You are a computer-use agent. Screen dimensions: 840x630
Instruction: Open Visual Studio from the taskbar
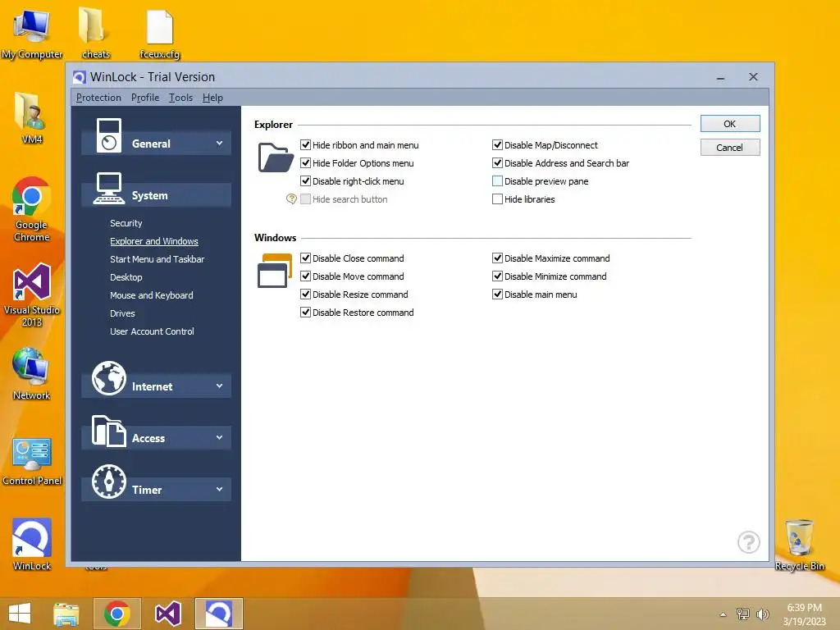click(167, 614)
